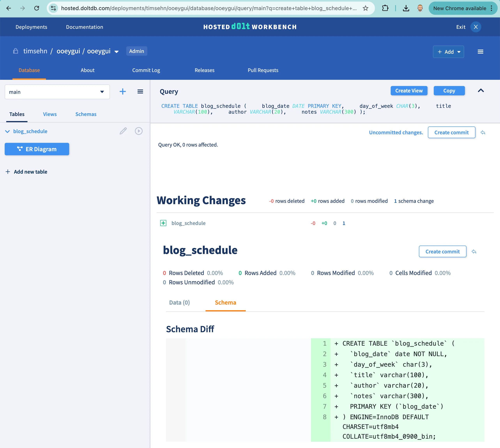500x448 pixels.
Task: Open the edit pencil icon for blog_schedule table
Action: [123, 131]
